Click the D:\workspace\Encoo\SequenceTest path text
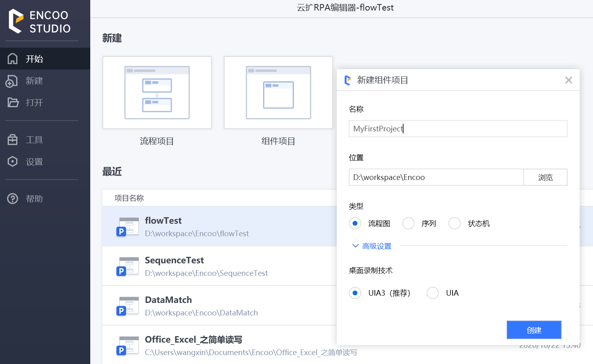 [x=206, y=273]
